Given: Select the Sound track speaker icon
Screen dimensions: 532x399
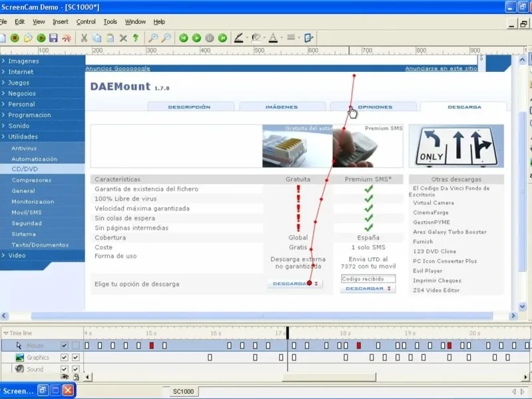Looking at the screenshot, I should 20,369.
